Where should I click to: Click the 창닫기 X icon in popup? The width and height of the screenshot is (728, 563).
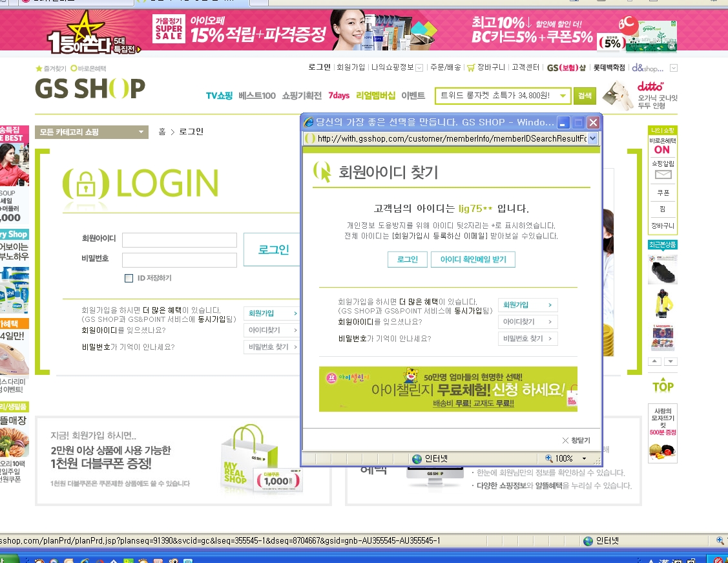pyautogui.click(x=565, y=440)
